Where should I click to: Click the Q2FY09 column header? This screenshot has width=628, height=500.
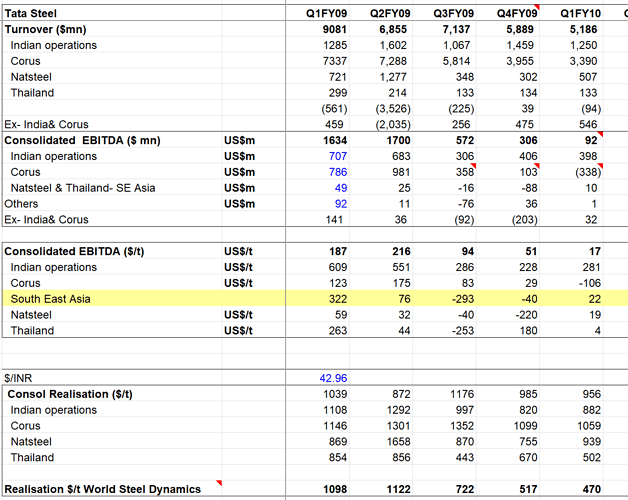[x=390, y=13]
